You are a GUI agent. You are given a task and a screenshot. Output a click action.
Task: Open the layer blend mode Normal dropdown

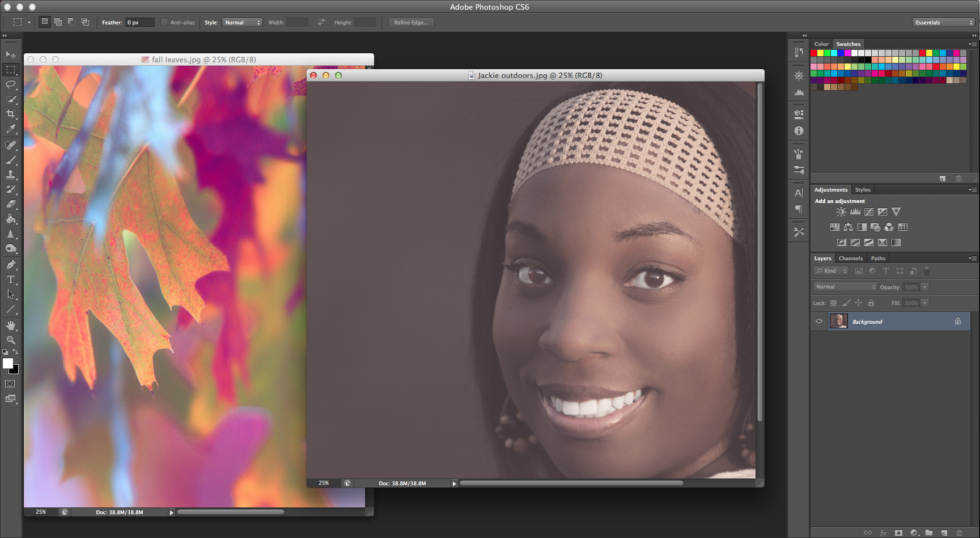(x=845, y=287)
